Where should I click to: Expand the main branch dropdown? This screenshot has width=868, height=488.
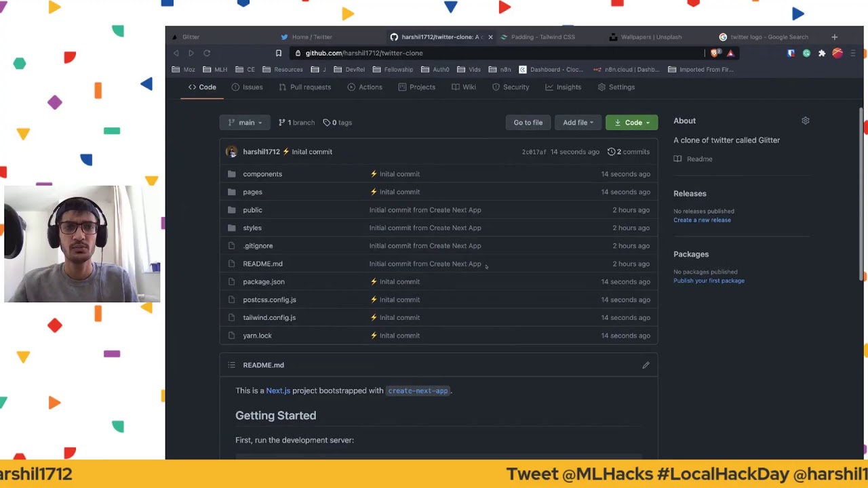click(x=245, y=123)
